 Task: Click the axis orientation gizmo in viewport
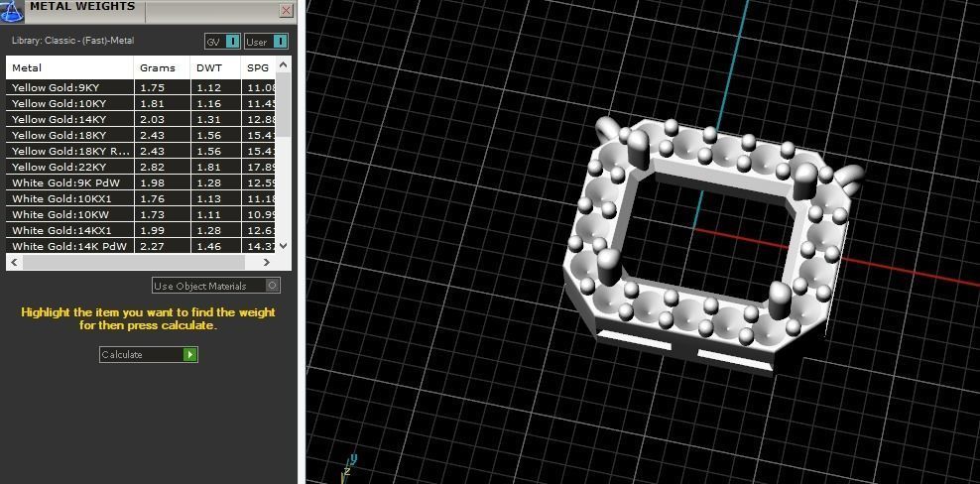[349, 469]
